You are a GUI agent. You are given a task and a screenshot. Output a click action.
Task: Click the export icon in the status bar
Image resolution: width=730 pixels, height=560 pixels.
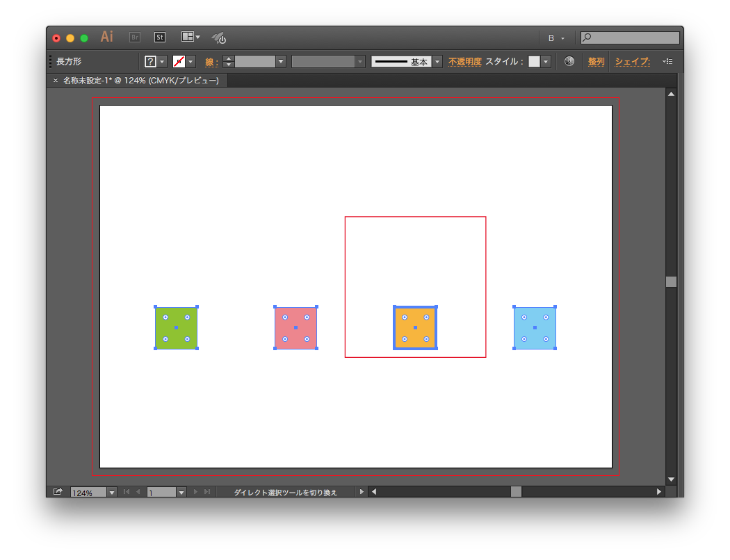coord(58,491)
